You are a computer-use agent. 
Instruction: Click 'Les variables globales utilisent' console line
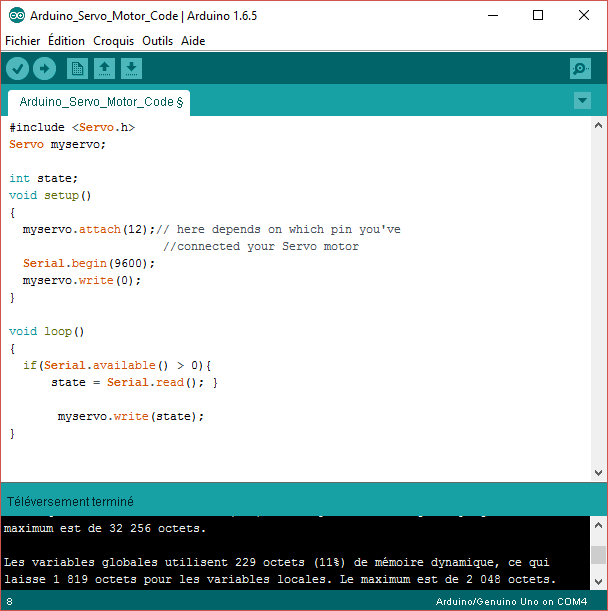[x=277, y=562]
